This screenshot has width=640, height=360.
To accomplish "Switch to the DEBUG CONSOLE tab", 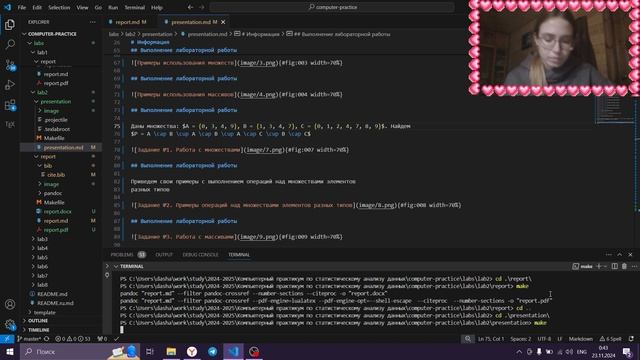I will [200, 255].
